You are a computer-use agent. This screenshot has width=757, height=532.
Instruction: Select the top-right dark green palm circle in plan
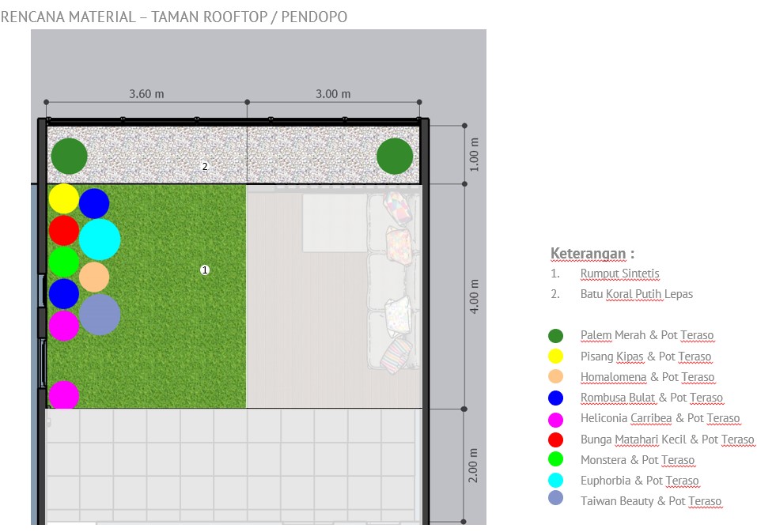point(395,156)
